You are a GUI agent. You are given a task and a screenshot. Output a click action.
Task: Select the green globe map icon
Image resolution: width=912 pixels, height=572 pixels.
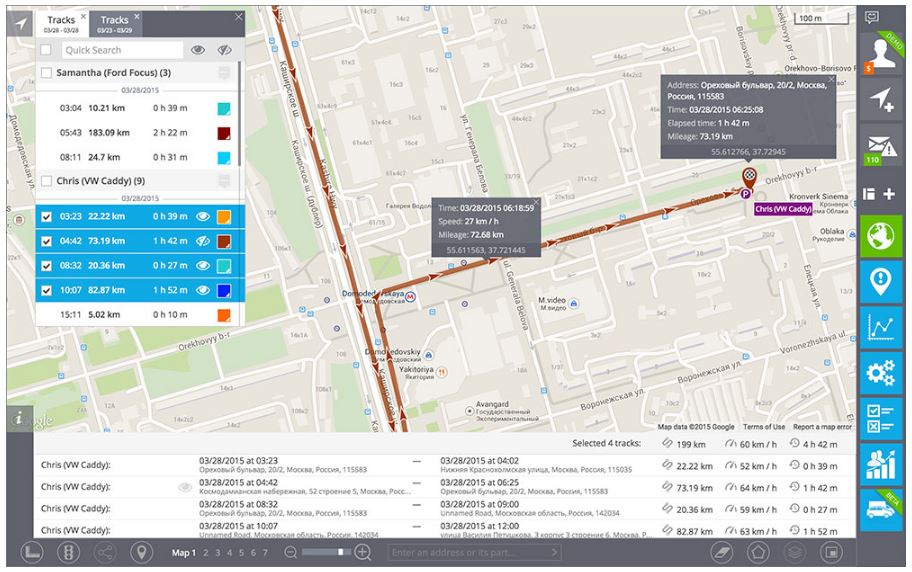[881, 236]
